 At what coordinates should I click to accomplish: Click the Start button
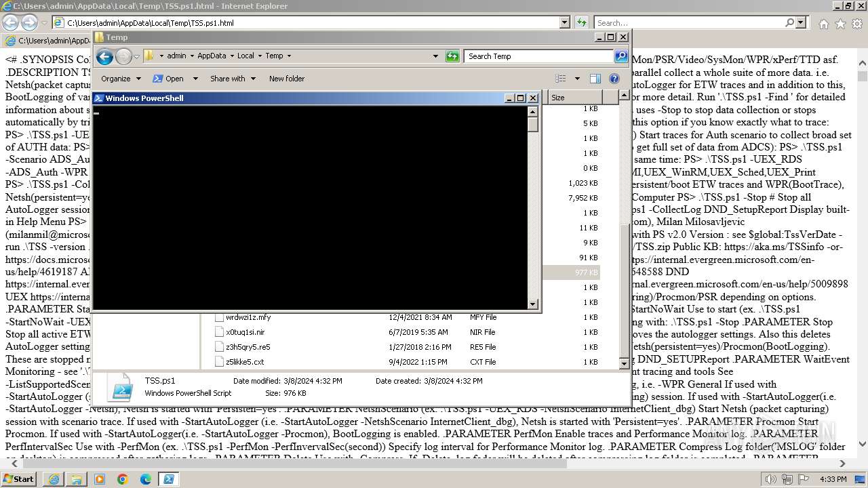click(x=19, y=479)
